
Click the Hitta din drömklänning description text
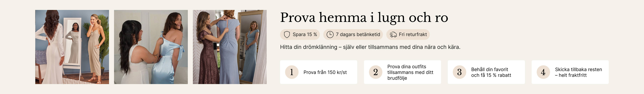[x=370, y=47]
